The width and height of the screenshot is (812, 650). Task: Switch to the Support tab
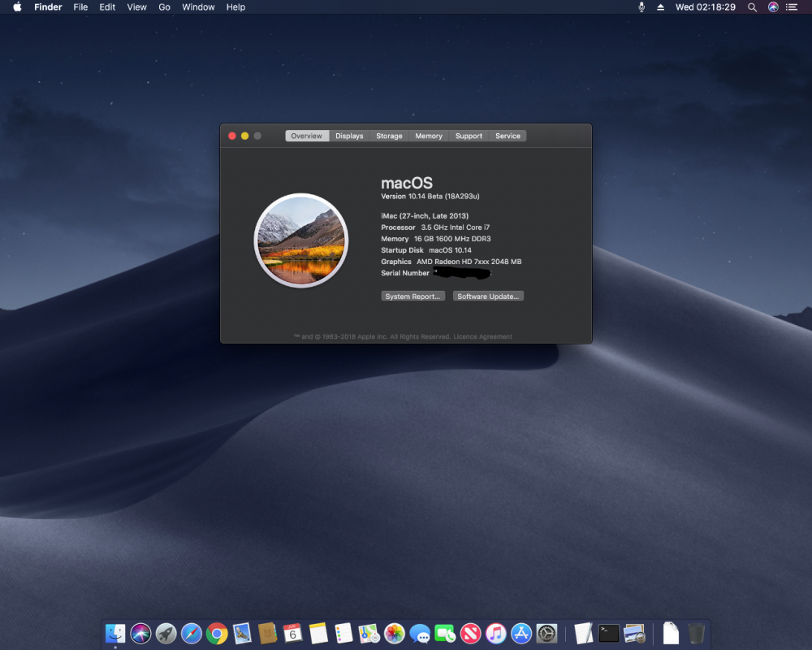click(469, 136)
